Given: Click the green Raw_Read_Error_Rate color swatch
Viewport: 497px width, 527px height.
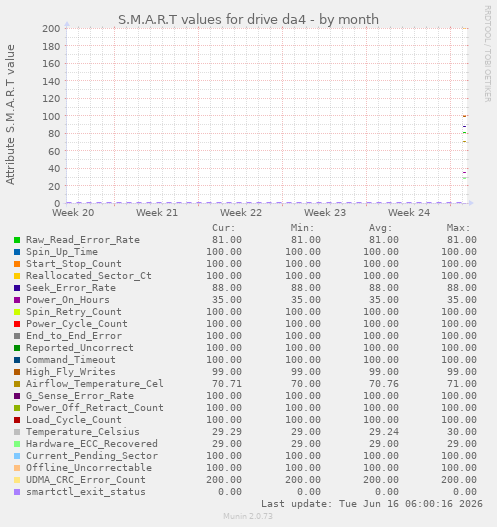Looking at the screenshot, I should click(17, 240).
